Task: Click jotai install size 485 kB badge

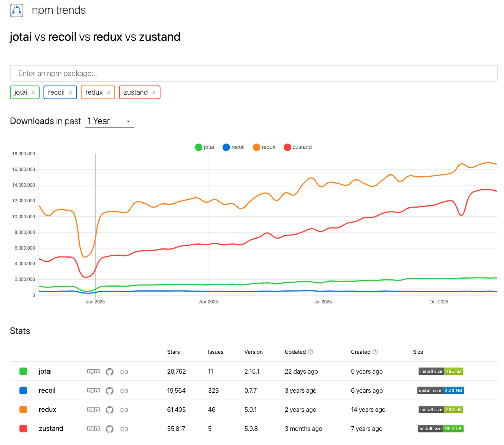Action: [x=441, y=371]
